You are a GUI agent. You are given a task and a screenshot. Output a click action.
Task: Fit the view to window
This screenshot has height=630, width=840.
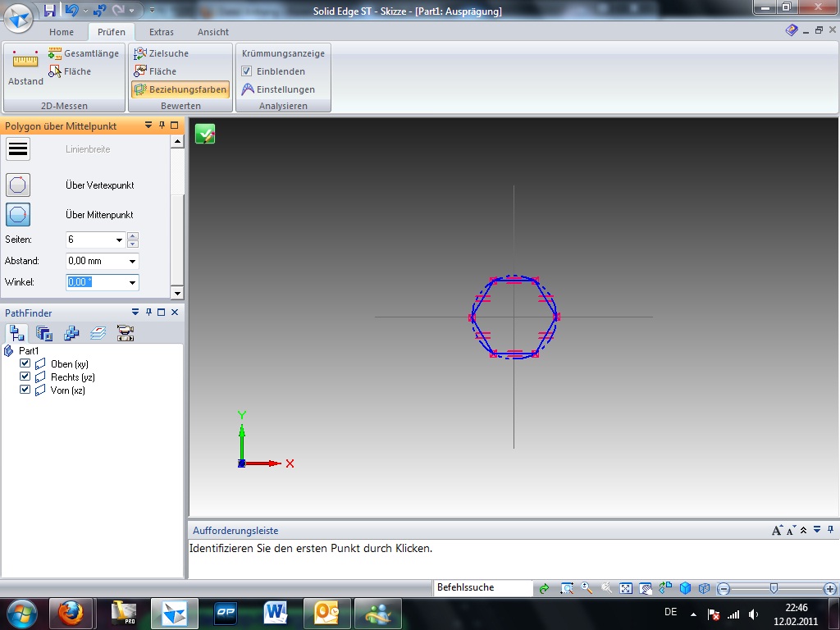[626, 588]
